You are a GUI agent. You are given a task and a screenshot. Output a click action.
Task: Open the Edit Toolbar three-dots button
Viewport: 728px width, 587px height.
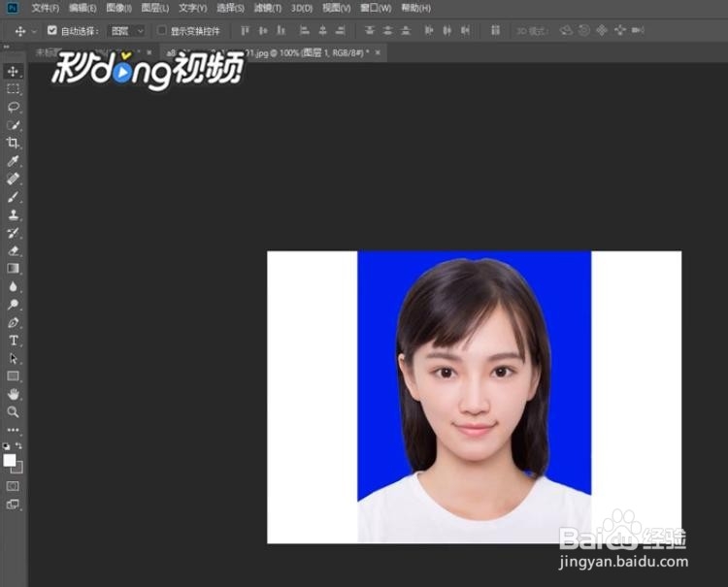pos(13,430)
